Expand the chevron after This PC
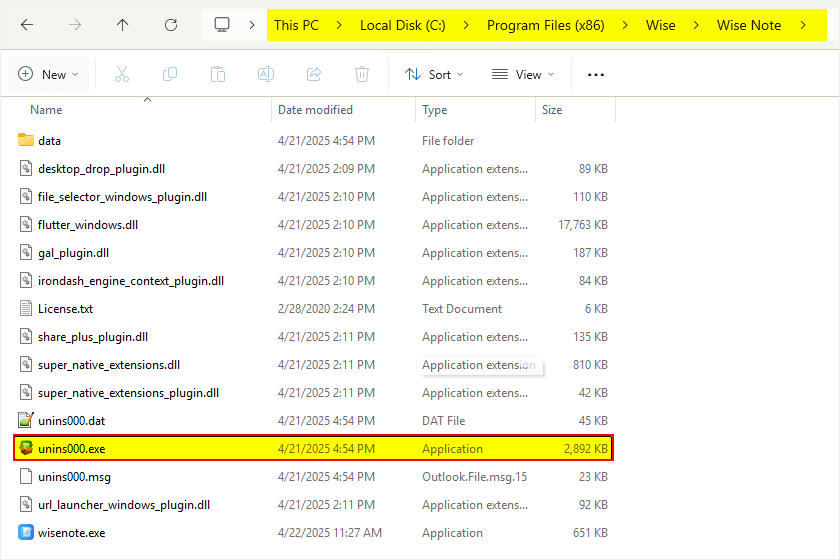Viewport: 840px width, 560px height. point(339,25)
